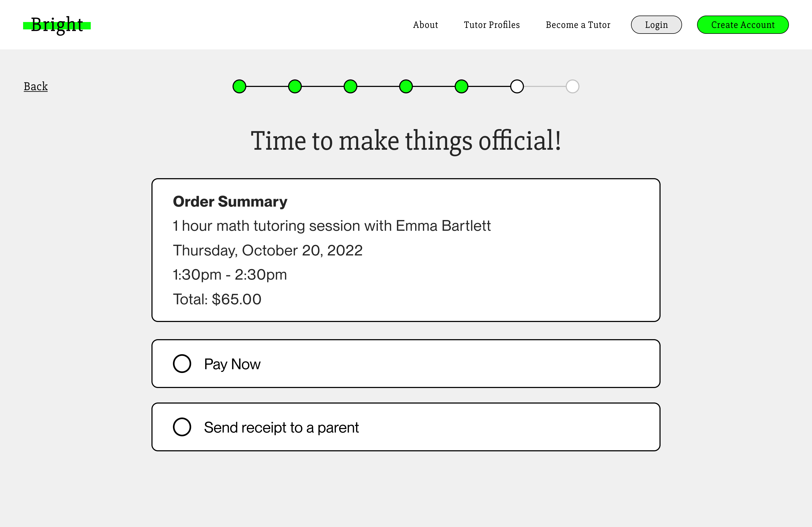
Task: Jump to the fourth progress step dot
Action: 406,86
